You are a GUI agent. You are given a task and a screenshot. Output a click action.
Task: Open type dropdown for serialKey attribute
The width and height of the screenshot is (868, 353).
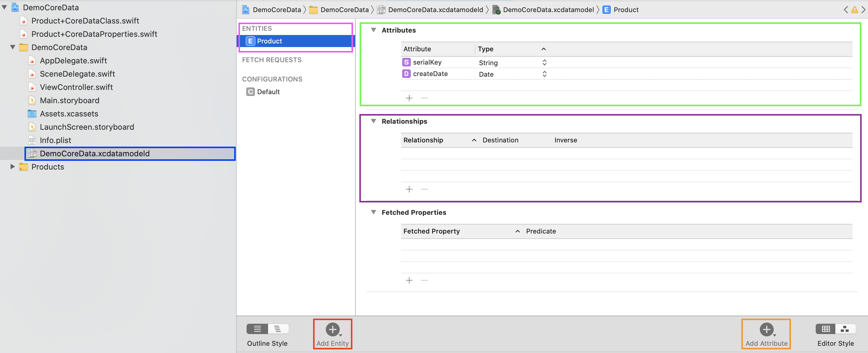544,62
